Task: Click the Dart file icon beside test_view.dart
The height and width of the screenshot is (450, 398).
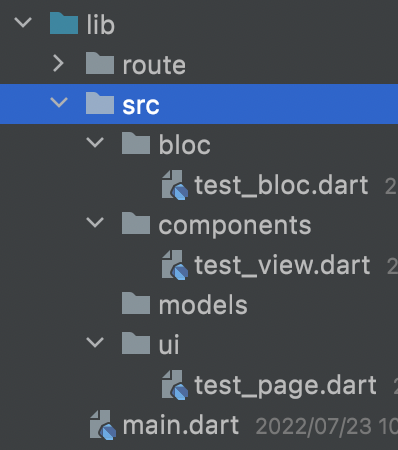Action: [x=175, y=265]
